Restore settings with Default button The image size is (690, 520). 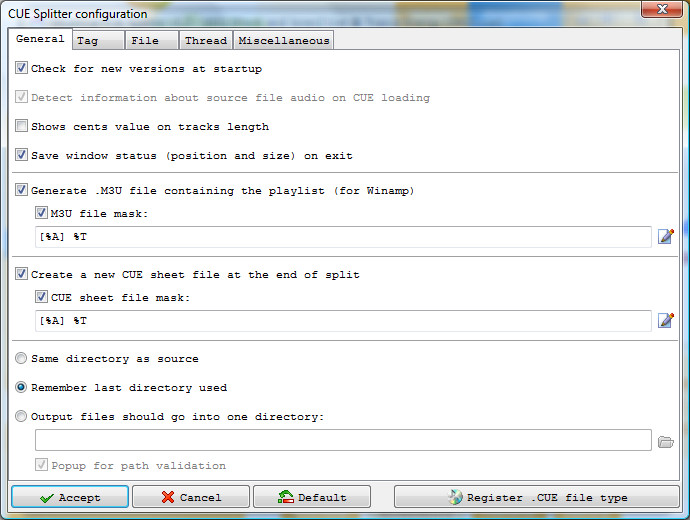pyautogui.click(x=312, y=497)
